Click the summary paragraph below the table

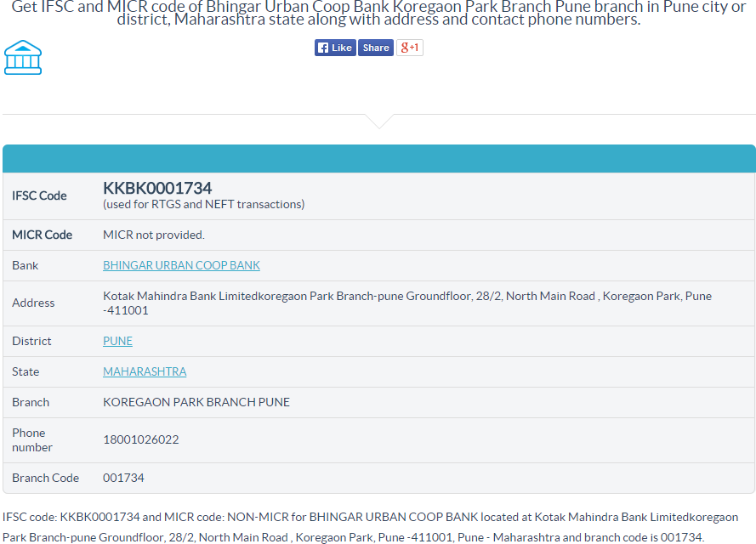[x=370, y=527]
